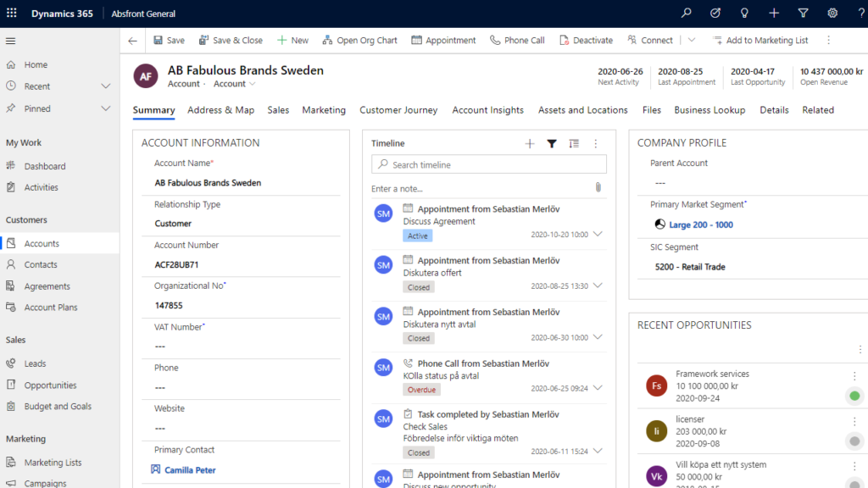Expand the Pinned section in the sidebar
Screen dimensions: 868x488
pos(106,108)
